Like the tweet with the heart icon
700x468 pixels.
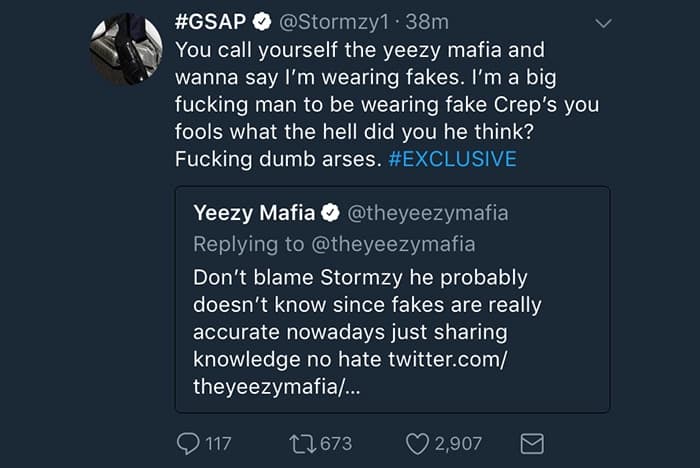coord(417,441)
